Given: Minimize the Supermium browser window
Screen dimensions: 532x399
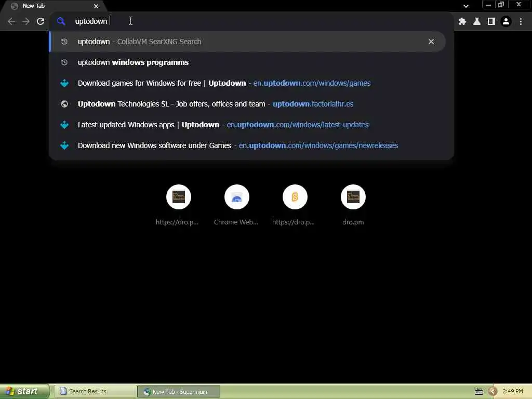Looking at the screenshot, I should tap(488, 5).
